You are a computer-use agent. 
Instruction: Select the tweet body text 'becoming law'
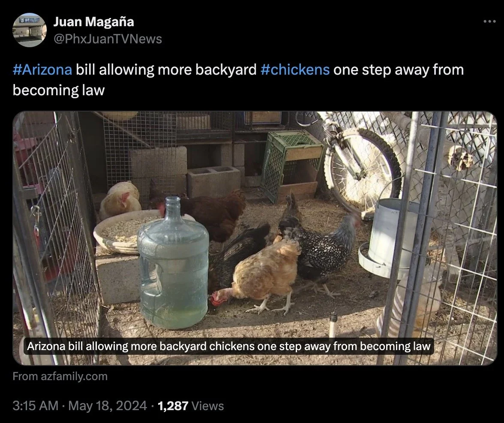[58, 90]
